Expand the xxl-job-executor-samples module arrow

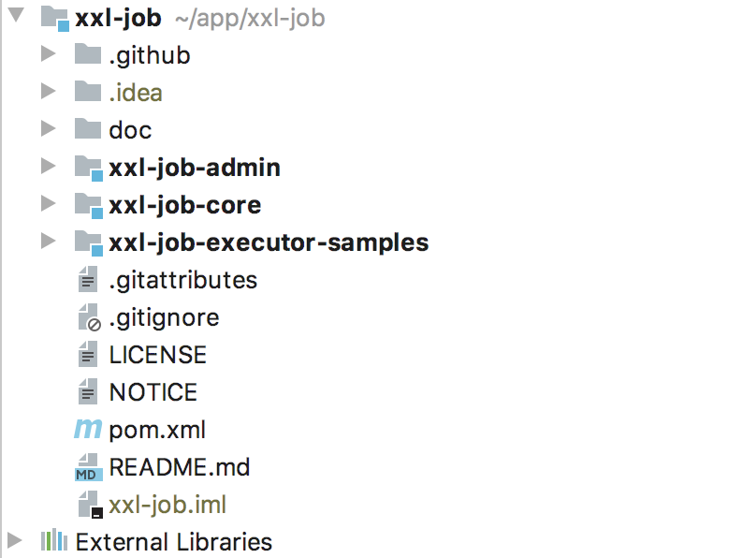tap(49, 242)
